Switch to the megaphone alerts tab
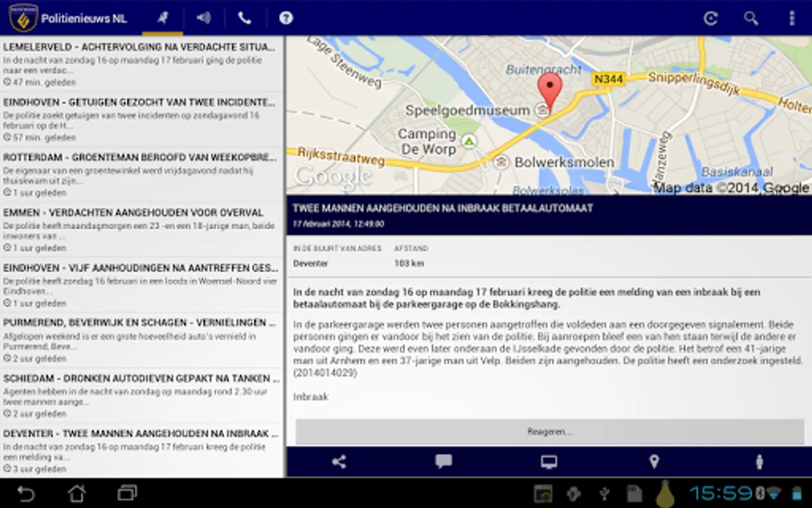The height and width of the screenshot is (508, 812). click(204, 18)
